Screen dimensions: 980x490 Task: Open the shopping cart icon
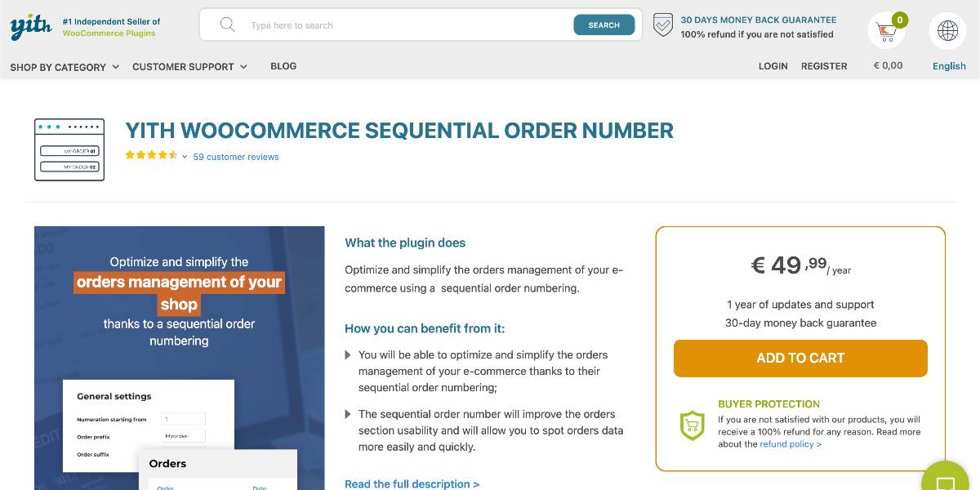pos(886,32)
